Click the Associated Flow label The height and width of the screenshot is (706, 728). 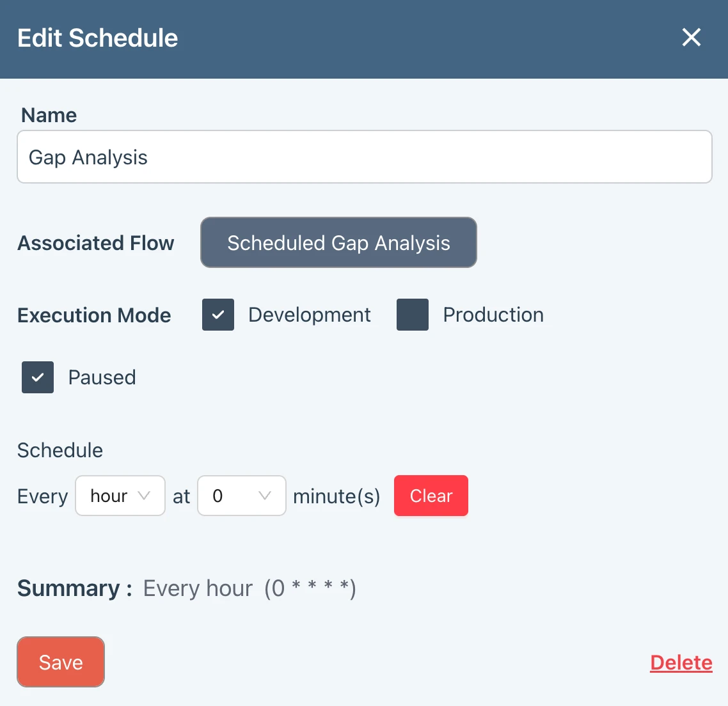click(x=96, y=243)
